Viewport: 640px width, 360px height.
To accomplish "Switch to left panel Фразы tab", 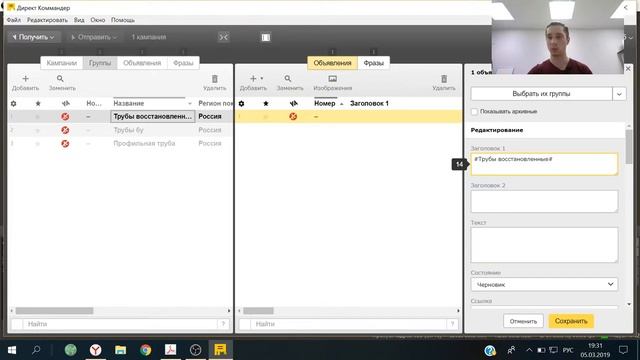I will pos(183,63).
